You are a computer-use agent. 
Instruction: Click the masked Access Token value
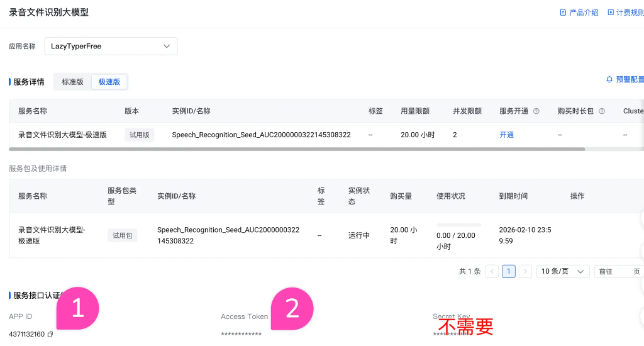point(241,334)
